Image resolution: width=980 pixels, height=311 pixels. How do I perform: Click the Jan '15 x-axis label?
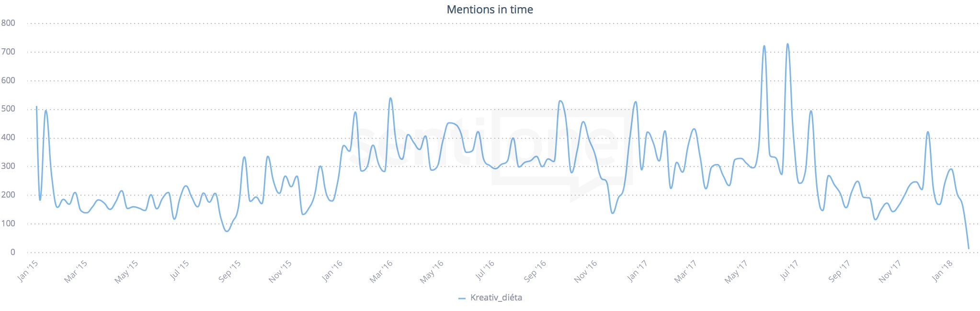[28, 270]
